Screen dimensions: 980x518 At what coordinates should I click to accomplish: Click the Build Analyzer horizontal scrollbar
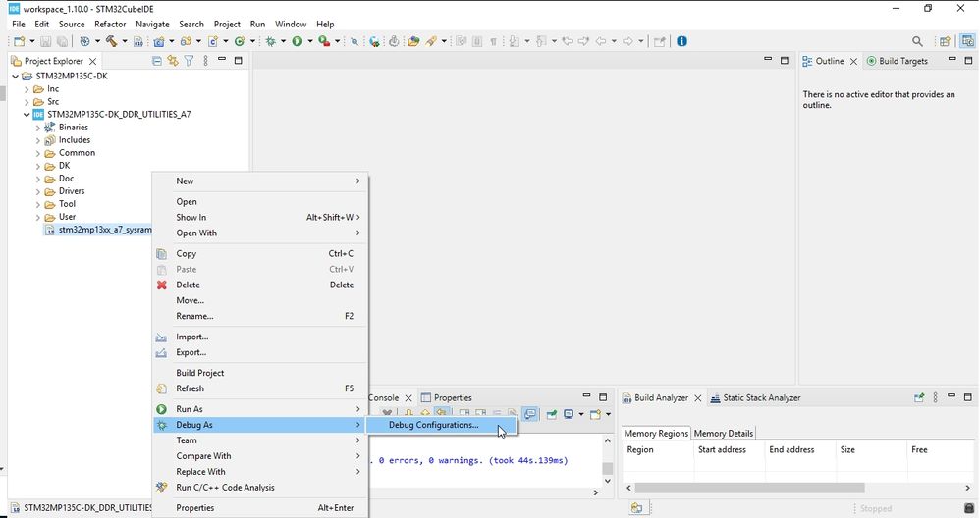coord(750,488)
